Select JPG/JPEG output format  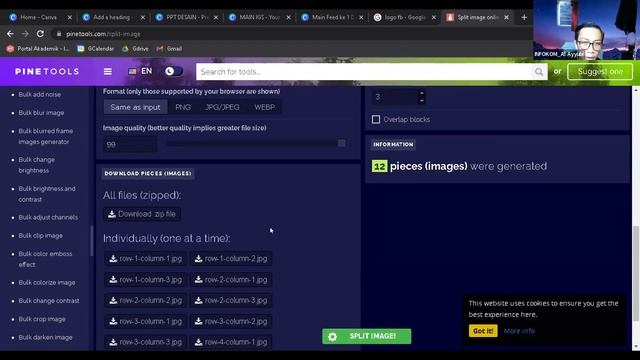click(222, 107)
